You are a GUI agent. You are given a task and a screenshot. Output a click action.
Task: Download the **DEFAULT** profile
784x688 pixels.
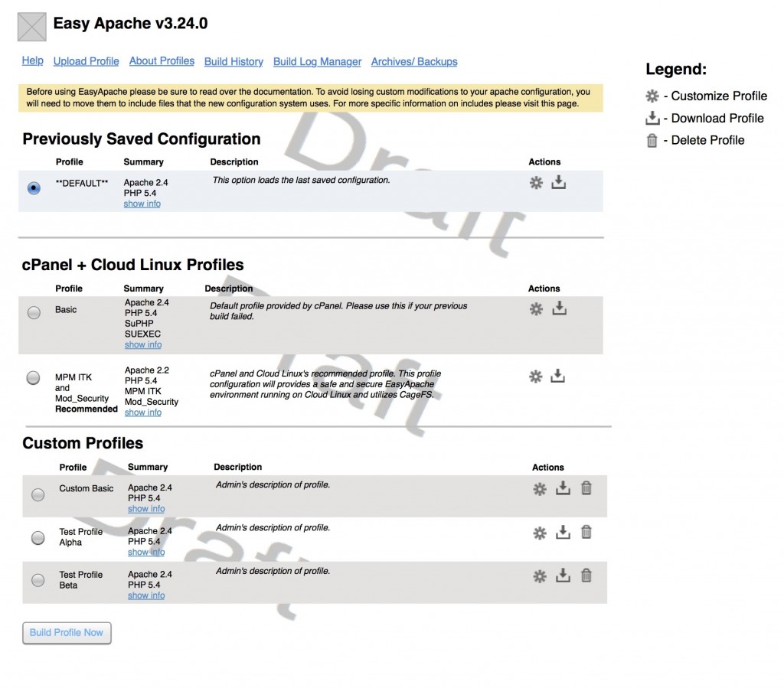560,183
